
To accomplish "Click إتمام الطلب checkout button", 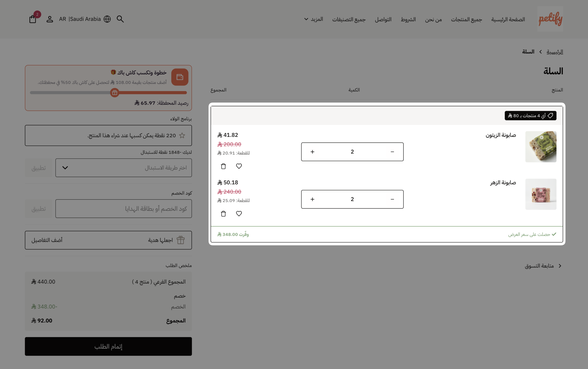I will [x=108, y=346].
